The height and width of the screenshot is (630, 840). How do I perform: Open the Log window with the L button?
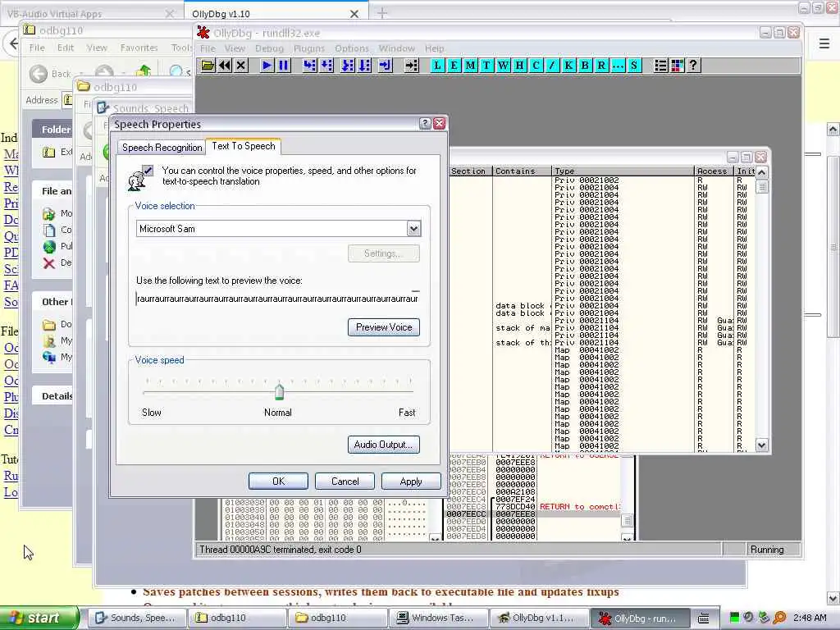pos(438,66)
